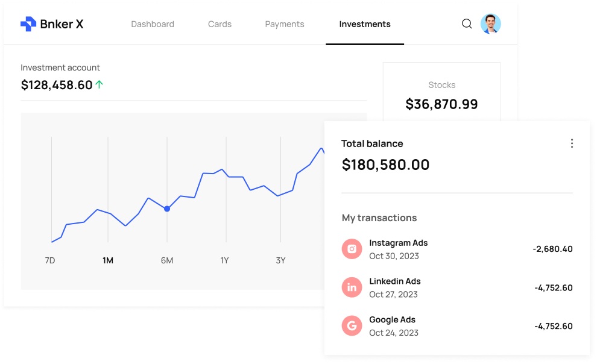This screenshot has height=364, width=597.
Task: Open search with the magnifier icon
Action: (467, 24)
